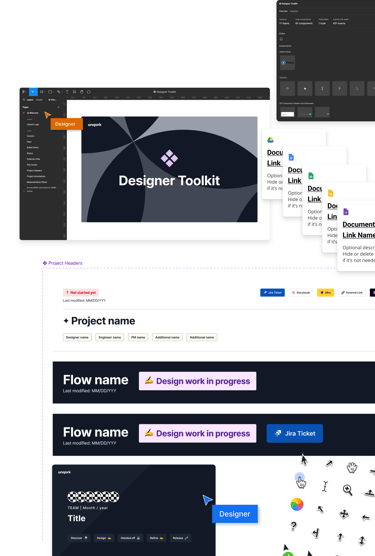The image size is (375, 556).
Task: Click the Designer name chip
Action: coord(77,337)
